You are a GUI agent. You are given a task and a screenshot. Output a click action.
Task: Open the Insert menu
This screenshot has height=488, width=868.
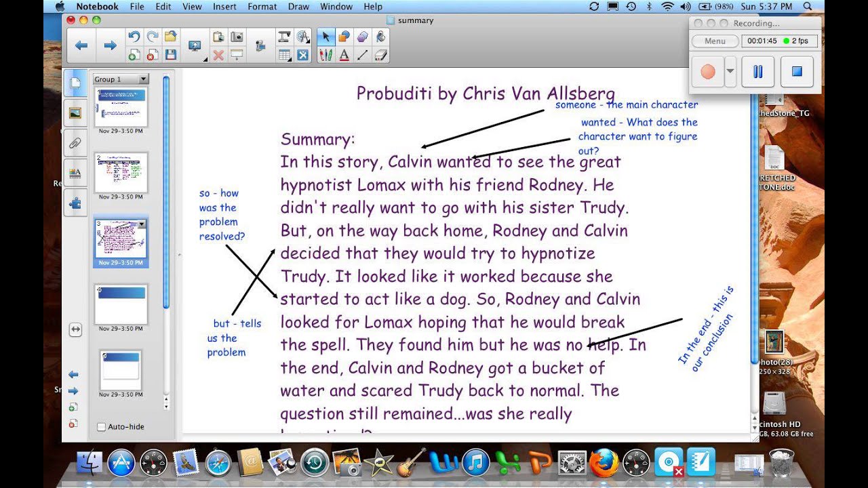pos(224,6)
